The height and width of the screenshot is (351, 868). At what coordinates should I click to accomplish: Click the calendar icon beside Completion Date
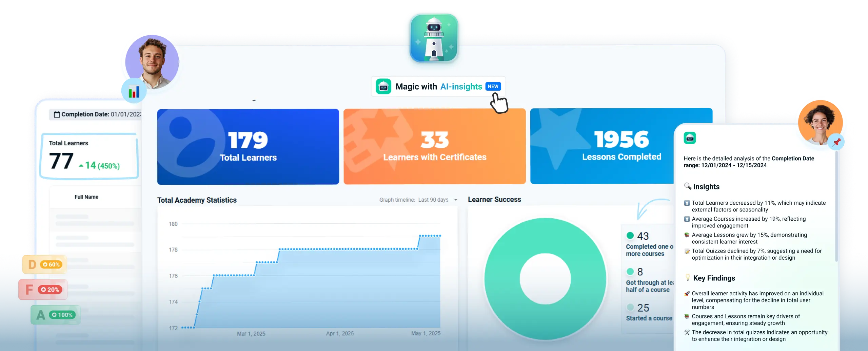57,114
